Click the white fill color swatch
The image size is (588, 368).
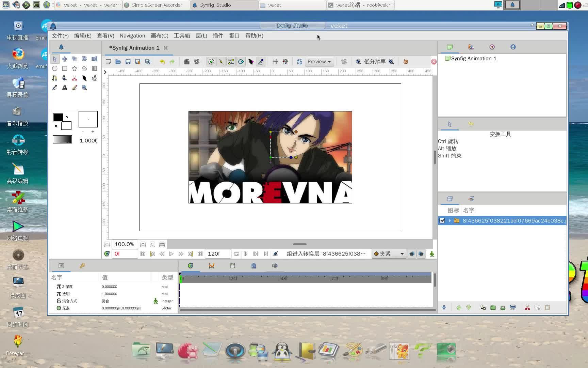66,126
